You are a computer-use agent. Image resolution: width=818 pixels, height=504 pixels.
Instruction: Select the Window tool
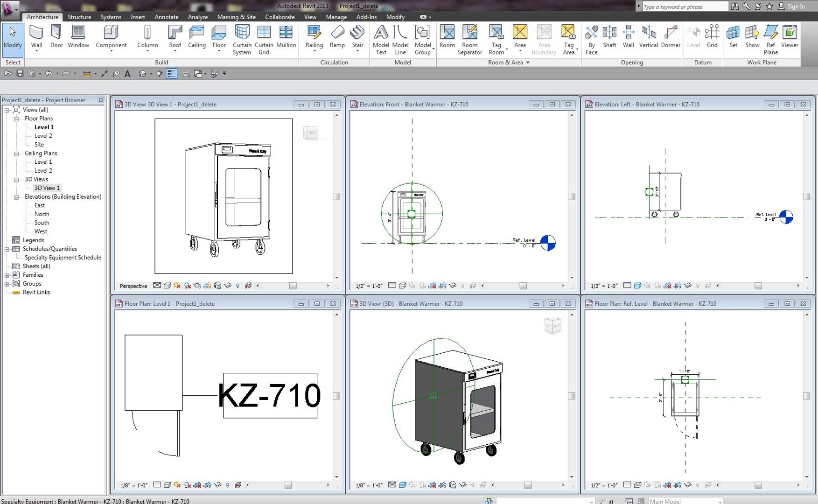click(78, 37)
